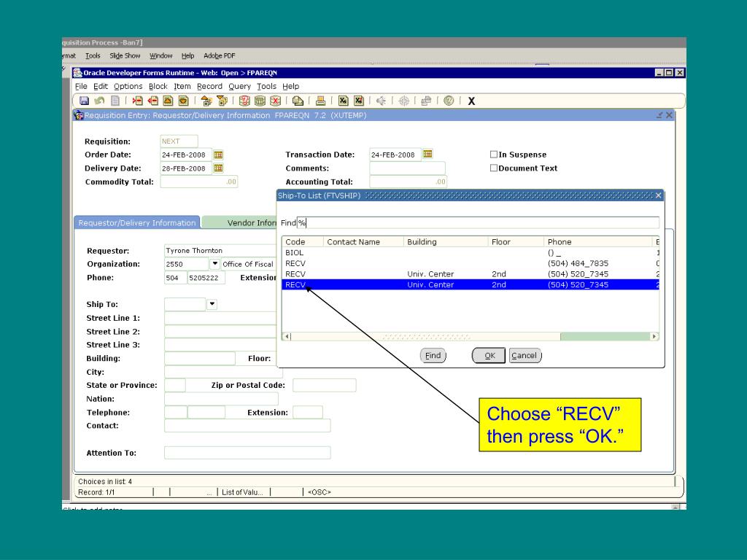Click the Code column header
This screenshot has height=560, width=747.
coord(303,242)
